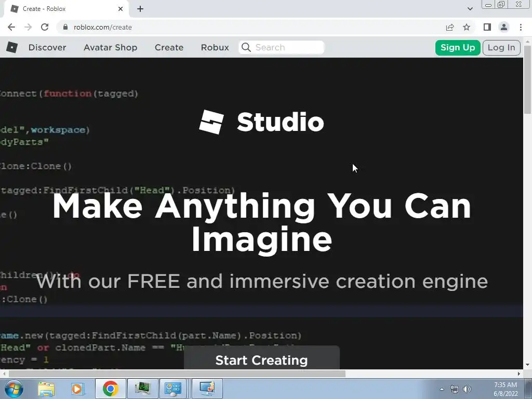Open Robux navigation item

click(215, 47)
